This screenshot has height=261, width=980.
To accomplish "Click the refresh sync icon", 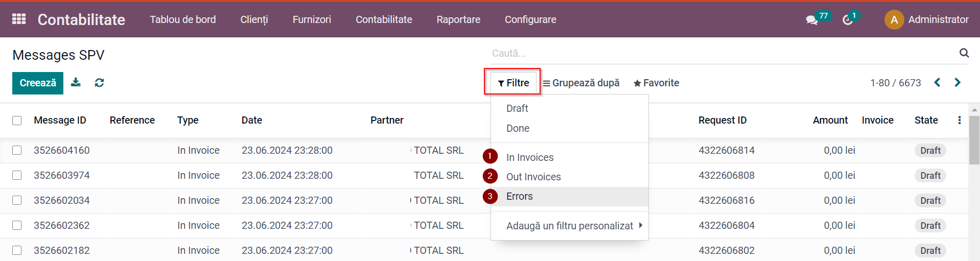I will [100, 83].
